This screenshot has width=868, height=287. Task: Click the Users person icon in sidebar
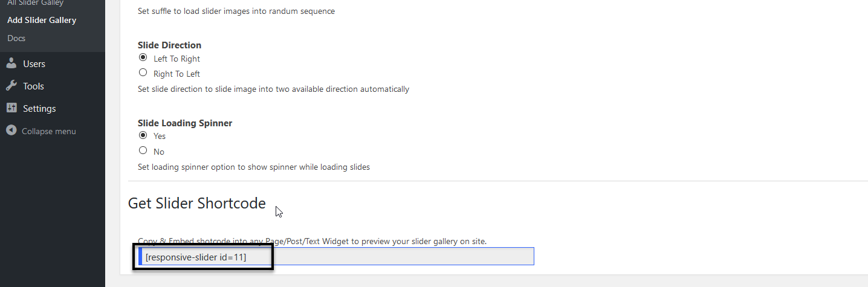[11, 63]
